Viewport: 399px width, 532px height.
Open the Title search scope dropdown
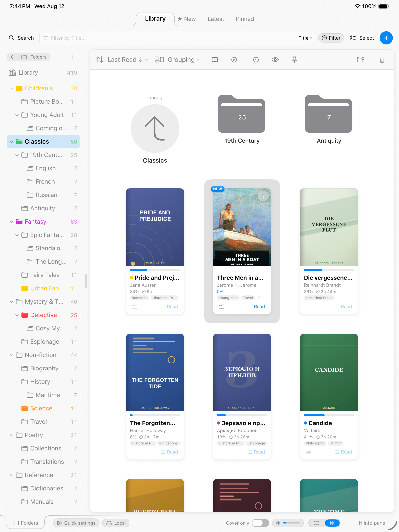(x=305, y=38)
